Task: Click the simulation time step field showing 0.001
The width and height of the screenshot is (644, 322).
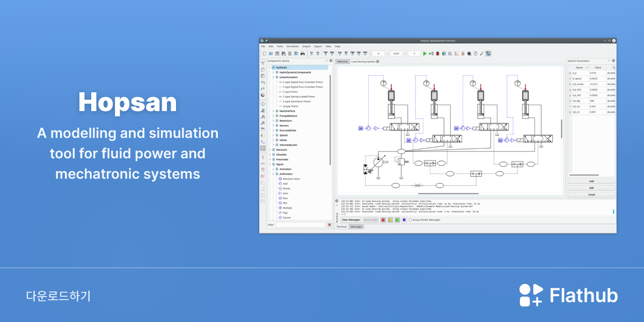Action: point(396,54)
